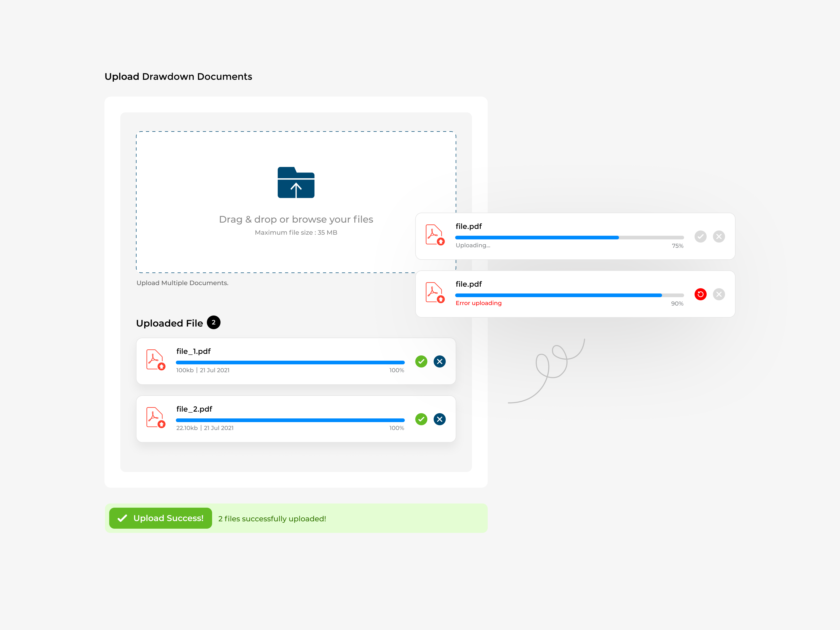Click the 2 files successfully uploaded message
The image size is (840, 630).
click(272, 519)
